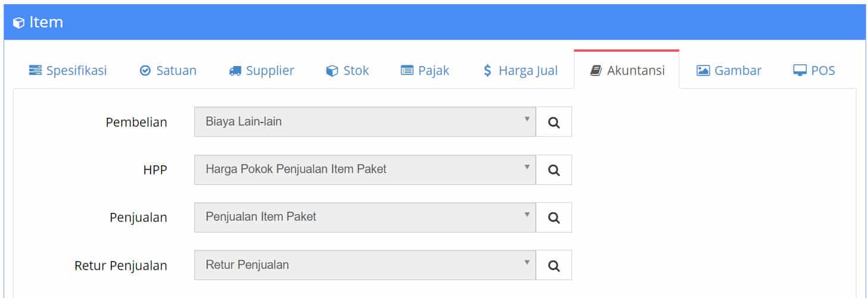
Task: Click the truck icon on Supplier tab
Action: click(x=235, y=71)
